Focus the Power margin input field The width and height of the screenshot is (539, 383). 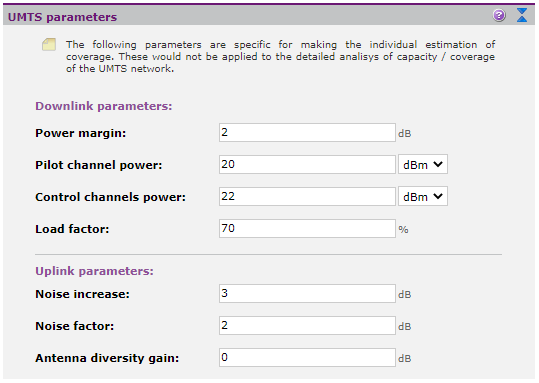[307, 132]
